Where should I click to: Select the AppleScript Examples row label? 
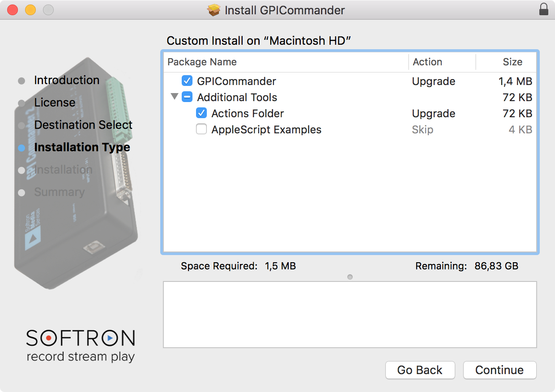[266, 130]
